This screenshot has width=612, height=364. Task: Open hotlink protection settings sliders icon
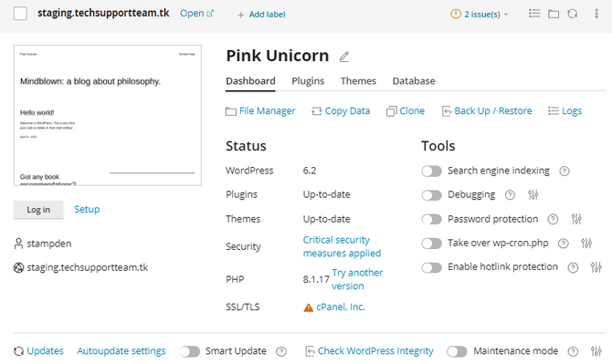596,267
